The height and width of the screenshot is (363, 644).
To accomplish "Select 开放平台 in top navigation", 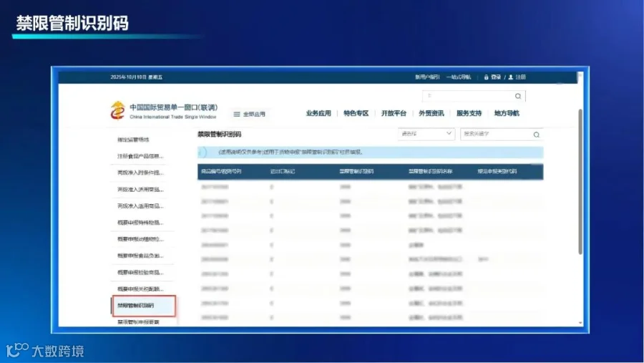I will point(394,113).
